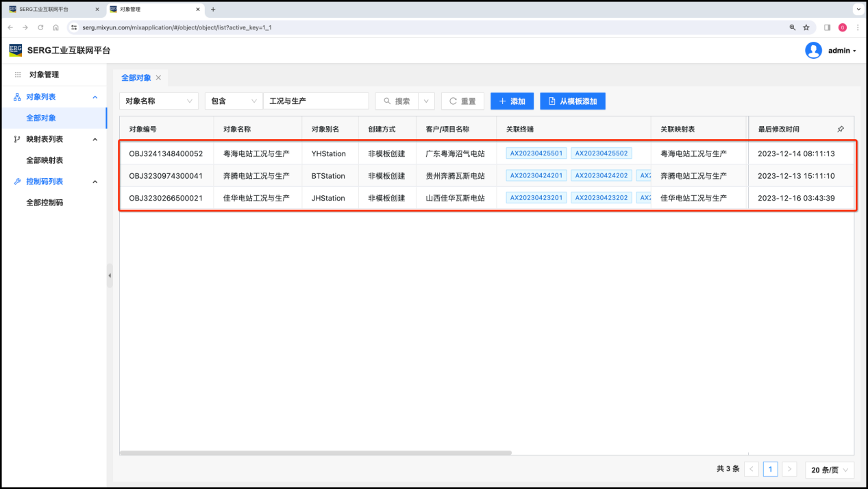Collapse the 对象列表 menu group

pyautogui.click(x=95, y=97)
